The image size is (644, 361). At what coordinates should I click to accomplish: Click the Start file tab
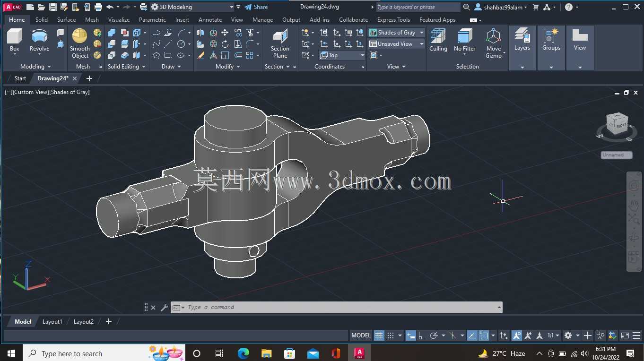pyautogui.click(x=20, y=78)
